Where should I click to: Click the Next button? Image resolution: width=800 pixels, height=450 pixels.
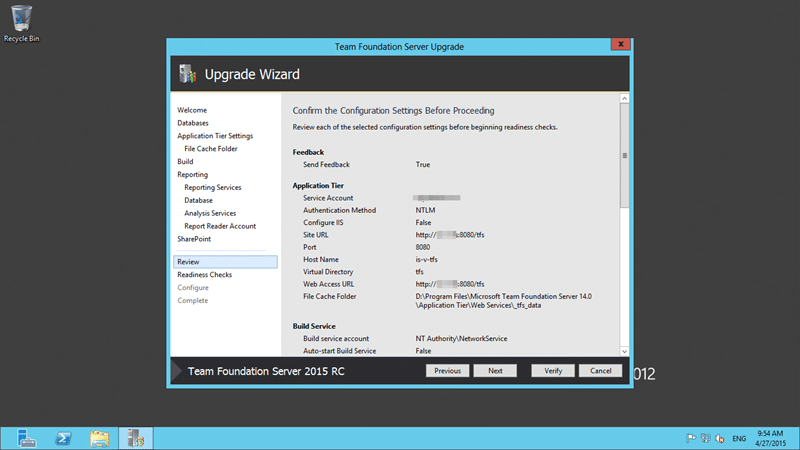pos(495,371)
